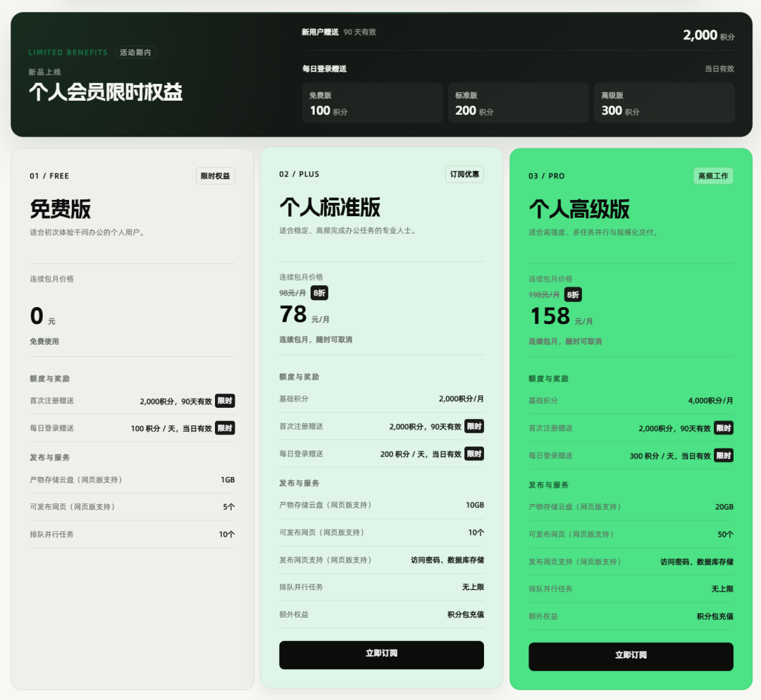Click 访问密码、数据库存储 in the 个人高级版 card

697,562
